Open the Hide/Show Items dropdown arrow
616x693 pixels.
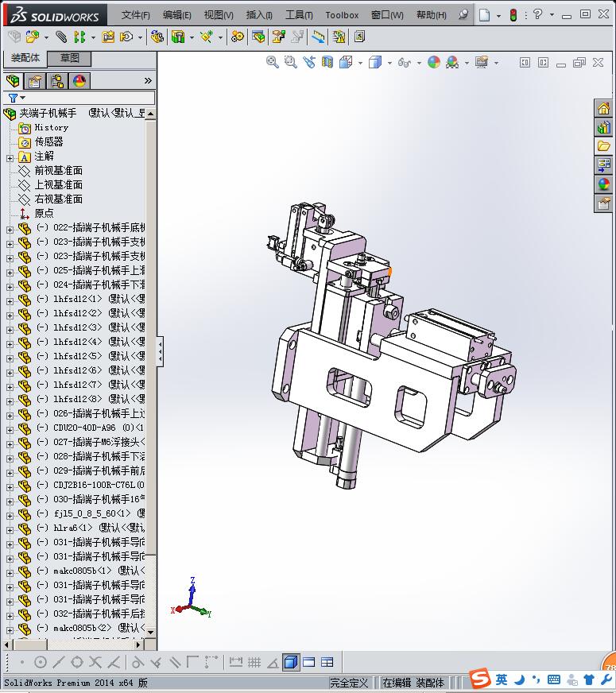point(419,63)
